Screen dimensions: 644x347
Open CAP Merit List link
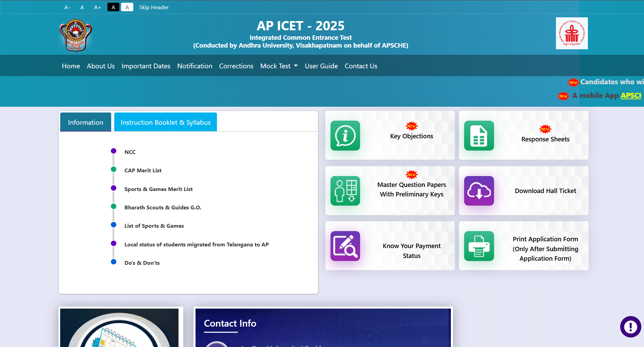(143, 170)
